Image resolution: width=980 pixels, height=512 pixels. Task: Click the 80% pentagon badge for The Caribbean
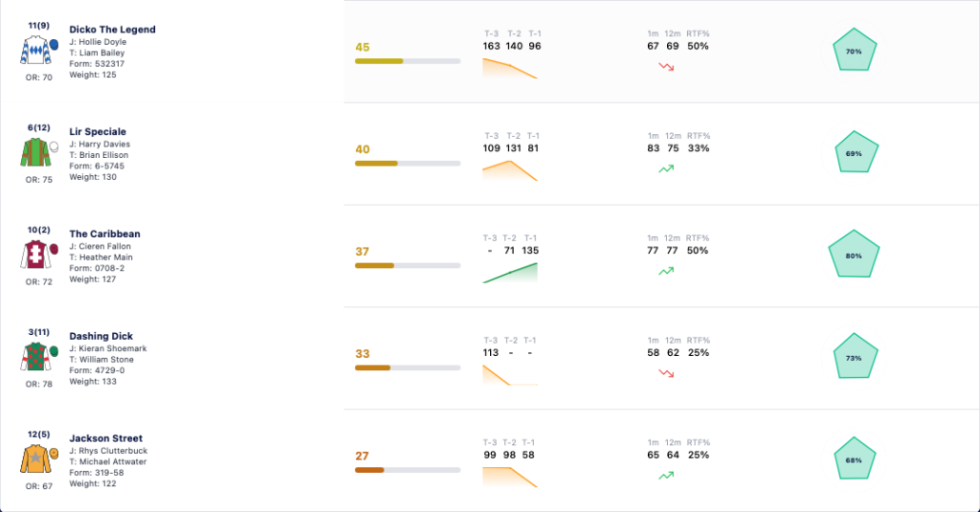coord(854,255)
